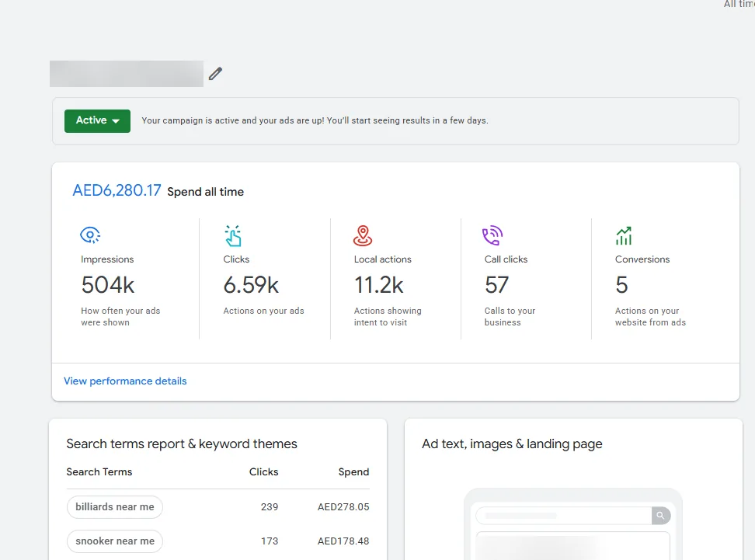
Task: Click the AED178.48 spend cell
Action: 343,541
